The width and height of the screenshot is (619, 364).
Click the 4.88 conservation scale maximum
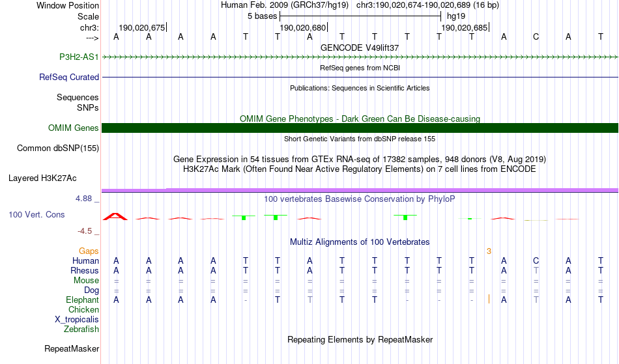tap(83, 199)
